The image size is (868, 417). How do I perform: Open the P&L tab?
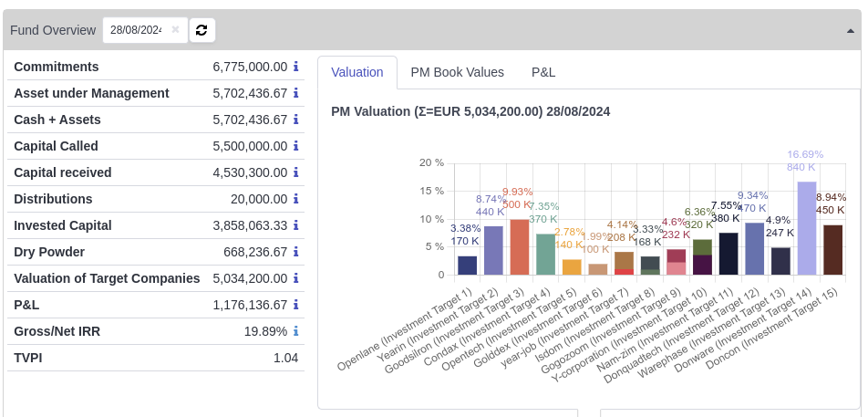tap(543, 72)
